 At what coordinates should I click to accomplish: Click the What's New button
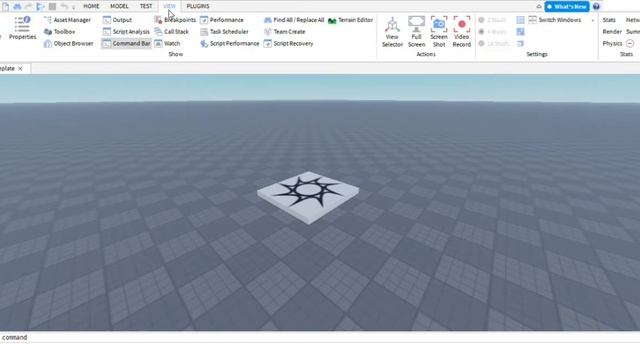point(567,7)
